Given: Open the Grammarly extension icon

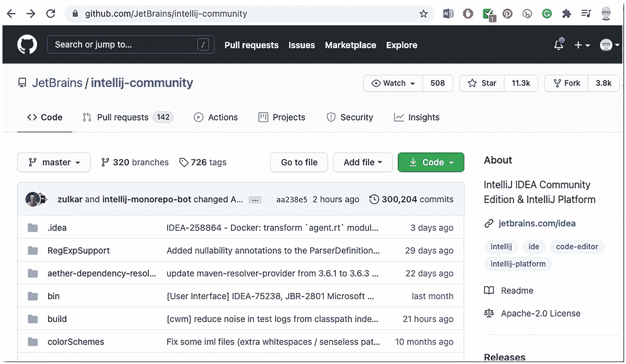Looking at the screenshot, I should point(547,14).
